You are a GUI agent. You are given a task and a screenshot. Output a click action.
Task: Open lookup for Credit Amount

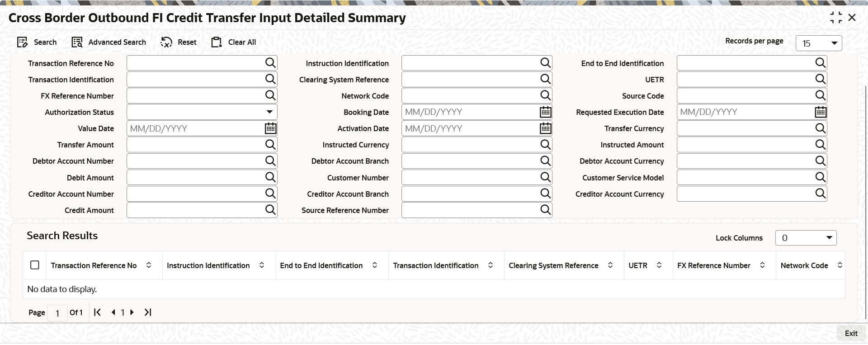pyautogui.click(x=270, y=210)
